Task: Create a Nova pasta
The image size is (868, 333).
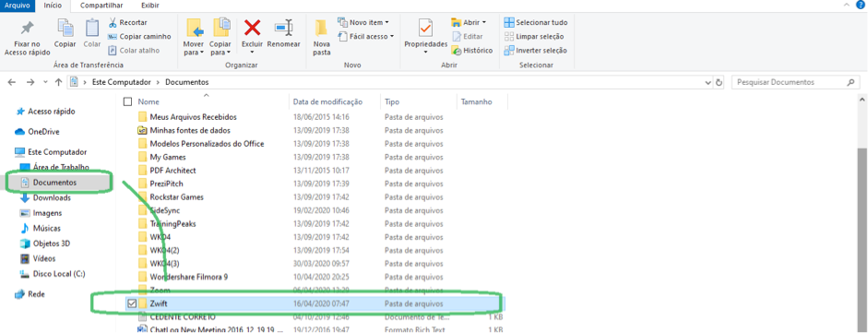Action: 322,38
